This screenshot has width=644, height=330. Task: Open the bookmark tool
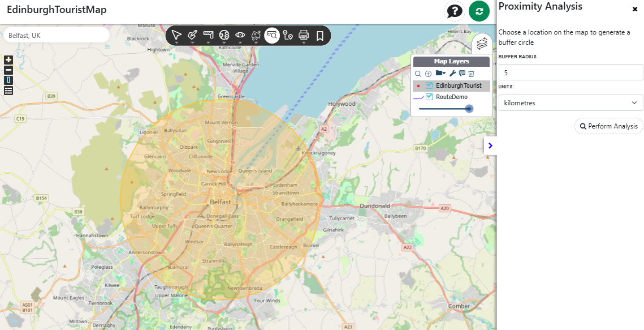pyautogui.click(x=320, y=35)
